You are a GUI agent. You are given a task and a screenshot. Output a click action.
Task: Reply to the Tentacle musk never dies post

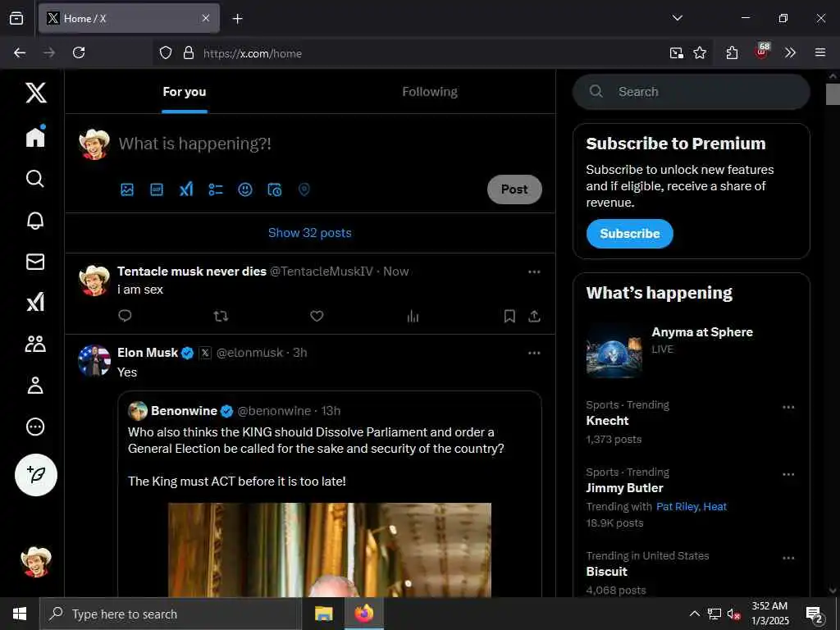(x=125, y=316)
